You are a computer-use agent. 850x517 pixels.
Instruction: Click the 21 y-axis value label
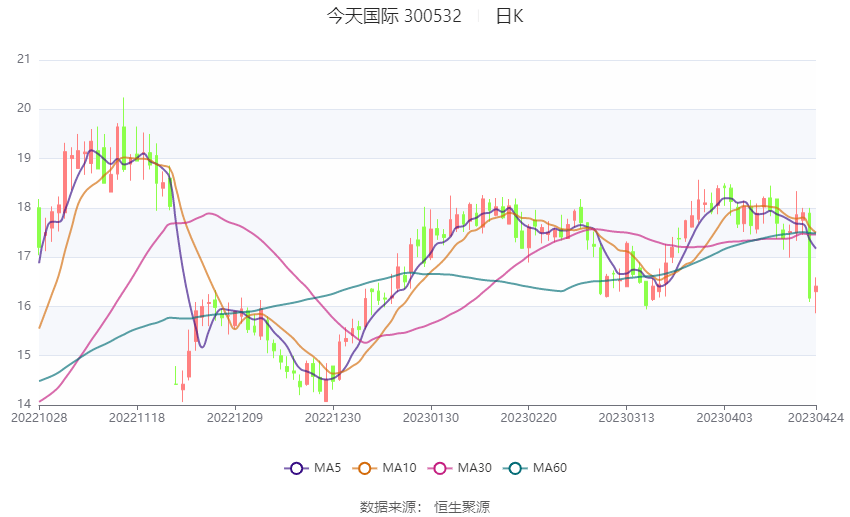24,59
